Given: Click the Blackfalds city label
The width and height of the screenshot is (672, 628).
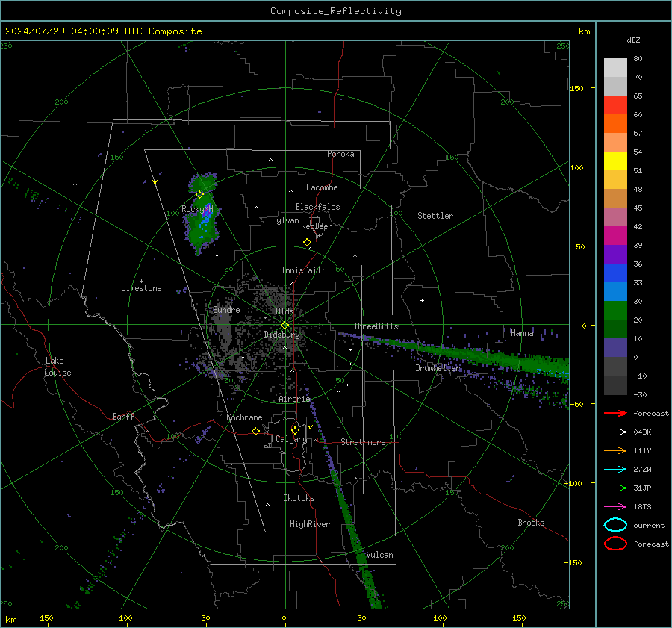Looking at the screenshot, I should [317, 207].
